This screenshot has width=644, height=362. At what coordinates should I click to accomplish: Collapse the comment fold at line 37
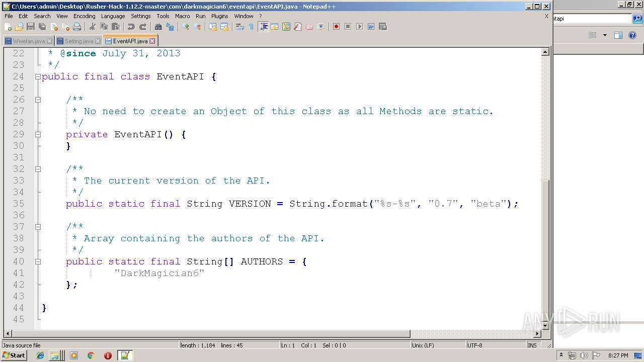38,227
